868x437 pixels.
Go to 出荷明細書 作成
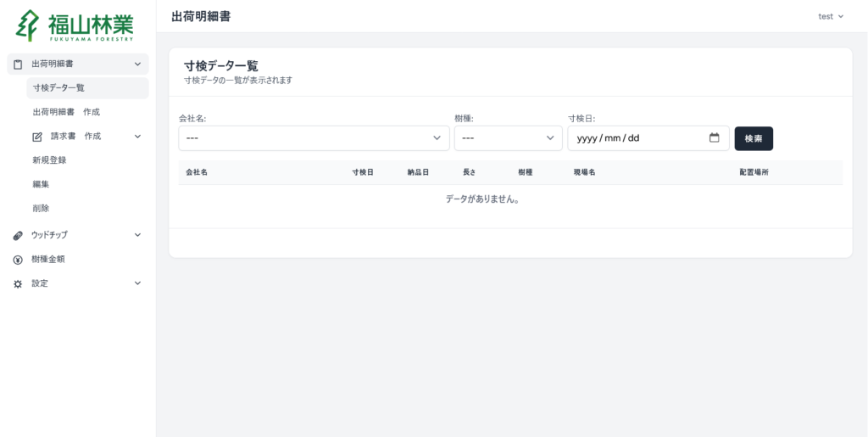point(66,112)
